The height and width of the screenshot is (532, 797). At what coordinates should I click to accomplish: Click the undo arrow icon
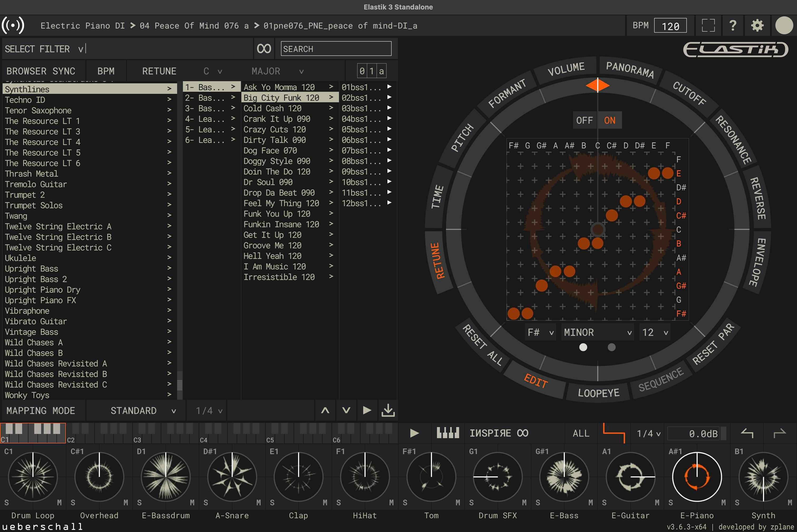tap(747, 433)
